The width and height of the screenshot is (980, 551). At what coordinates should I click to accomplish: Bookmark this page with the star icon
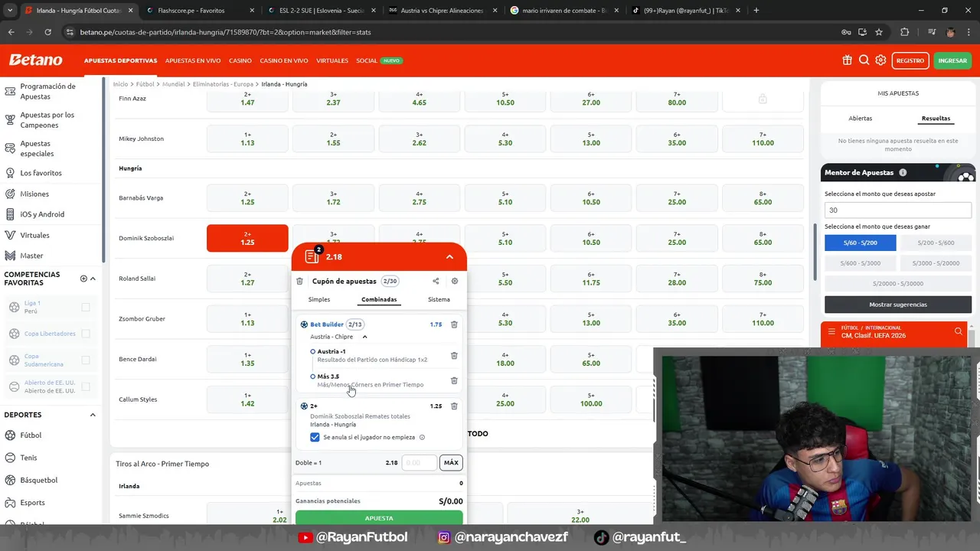coord(879,32)
